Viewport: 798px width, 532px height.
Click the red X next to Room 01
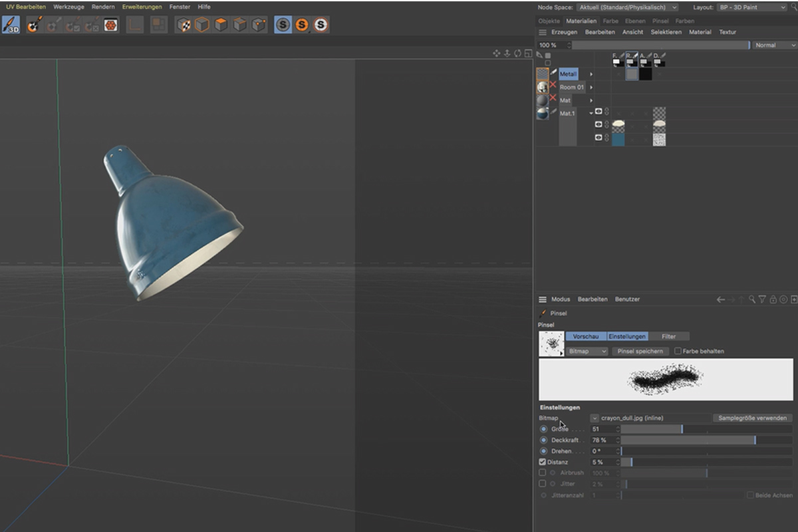[553, 85]
